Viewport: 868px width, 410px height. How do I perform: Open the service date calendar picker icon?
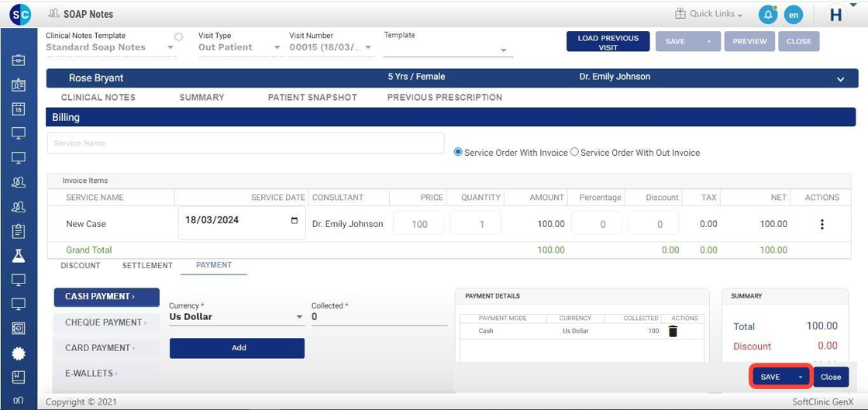(294, 220)
